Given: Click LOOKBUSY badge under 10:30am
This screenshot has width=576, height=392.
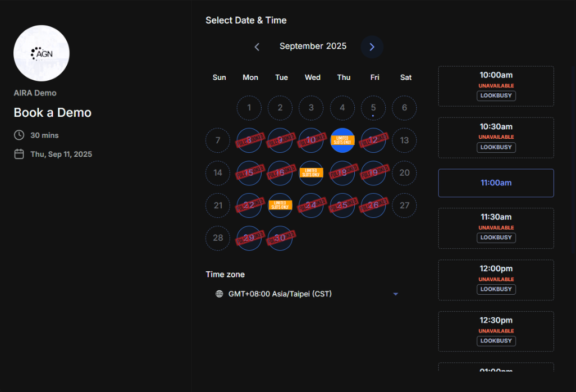Looking at the screenshot, I should click(x=496, y=147).
